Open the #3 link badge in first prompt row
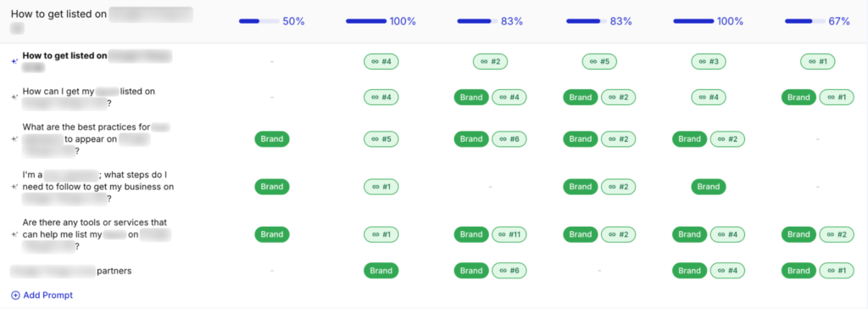This screenshot has height=309, width=868. click(x=709, y=62)
